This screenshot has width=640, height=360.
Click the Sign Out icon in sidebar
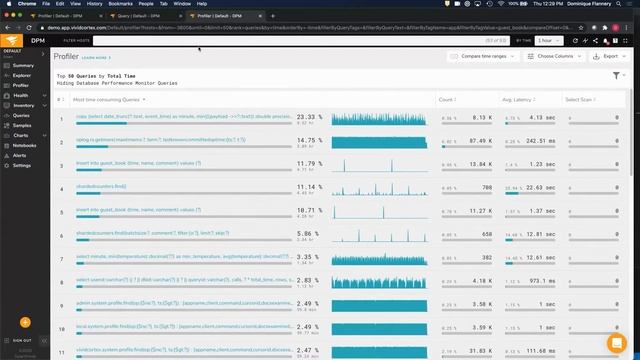(7, 340)
